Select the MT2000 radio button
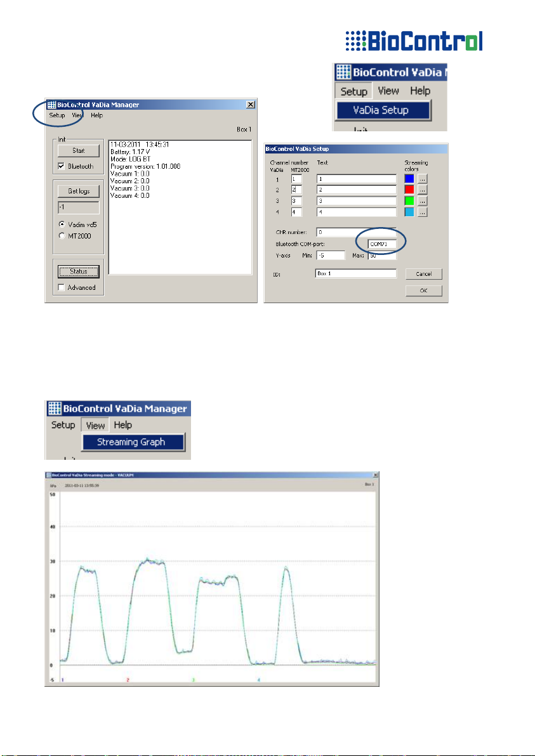Image resolution: width=535 pixels, height=756 pixels. (62, 236)
